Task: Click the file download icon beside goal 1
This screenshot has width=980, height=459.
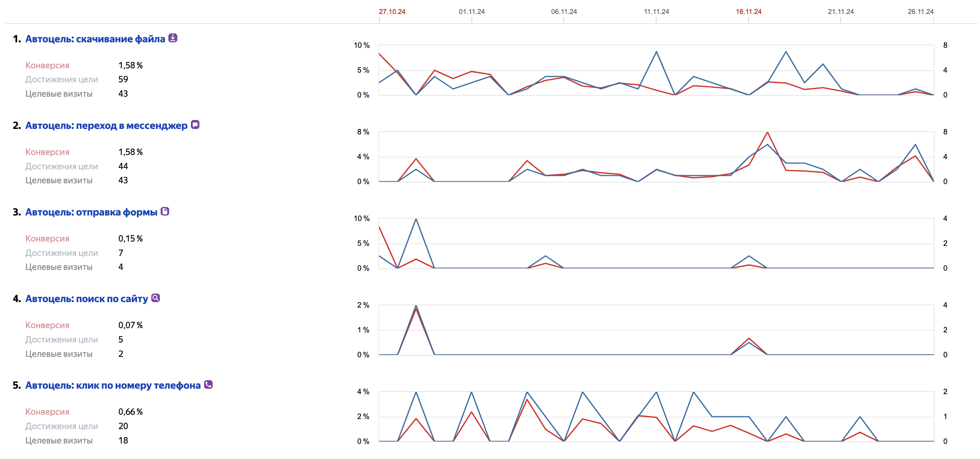Action: [x=173, y=38]
